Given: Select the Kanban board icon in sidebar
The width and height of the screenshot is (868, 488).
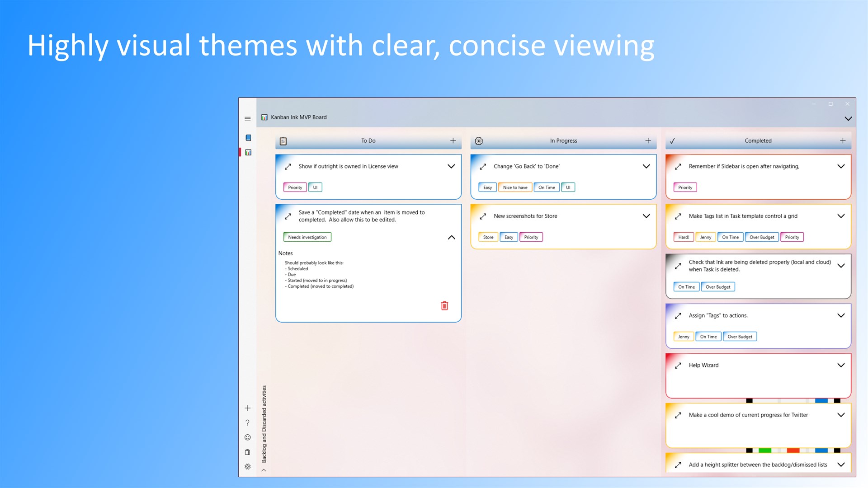Looking at the screenshot, I should coord(248,153).
